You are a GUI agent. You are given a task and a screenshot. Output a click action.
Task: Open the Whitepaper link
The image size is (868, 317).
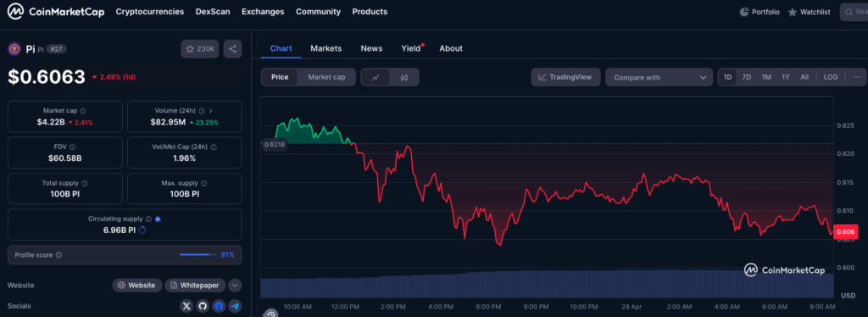[195, 286]
